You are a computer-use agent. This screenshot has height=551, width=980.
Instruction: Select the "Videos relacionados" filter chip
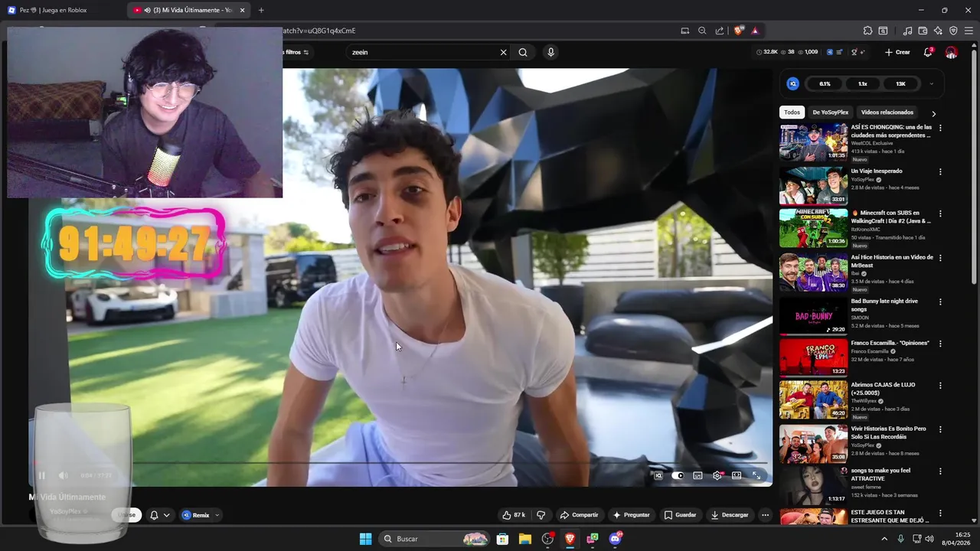(887, 112)
